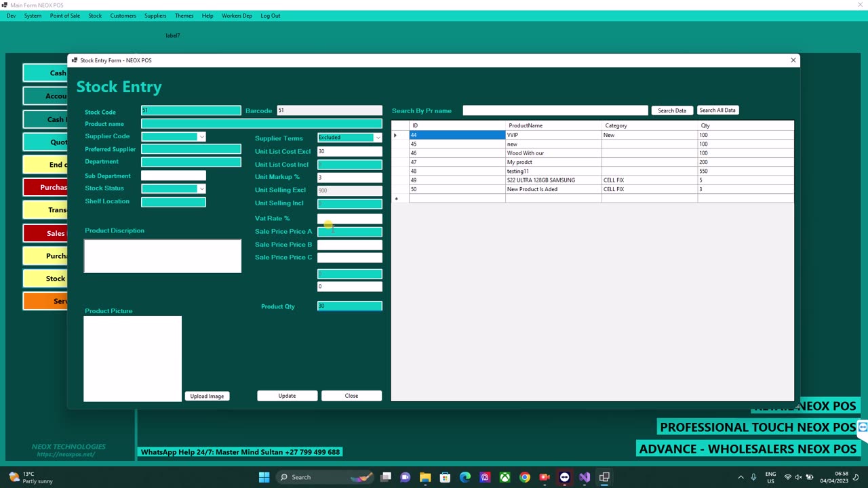Viewport: 868px width, 488px height.
Task: Open Task View on the taskbar
Action: click(386, 477)
